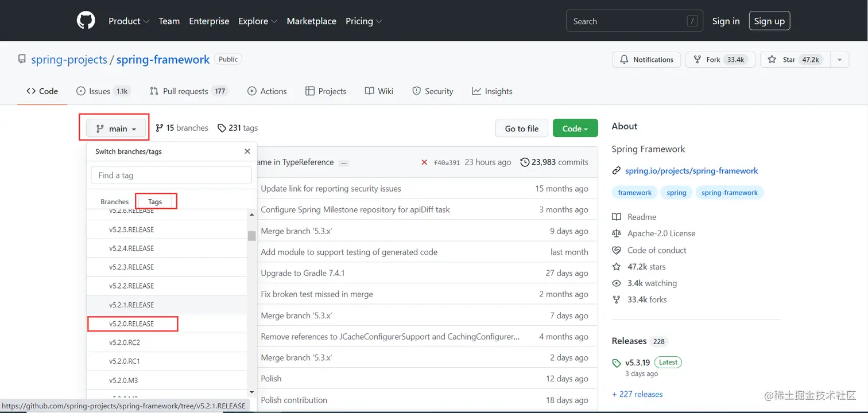Click the GitHub logo icon

(86, 21)
